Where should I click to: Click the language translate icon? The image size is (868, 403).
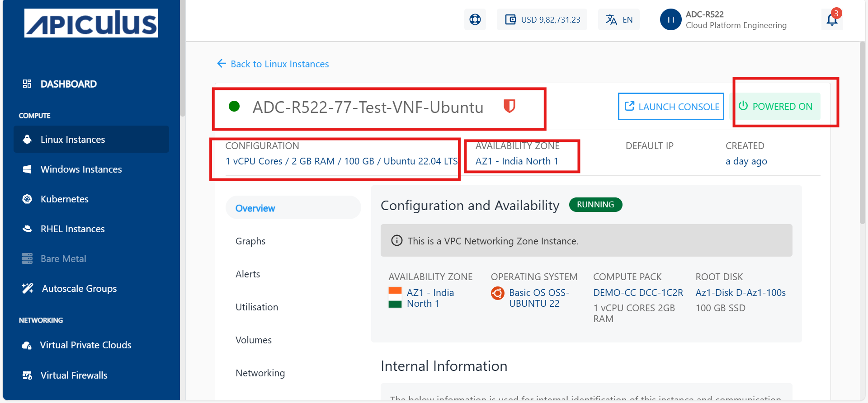[611, 19]
